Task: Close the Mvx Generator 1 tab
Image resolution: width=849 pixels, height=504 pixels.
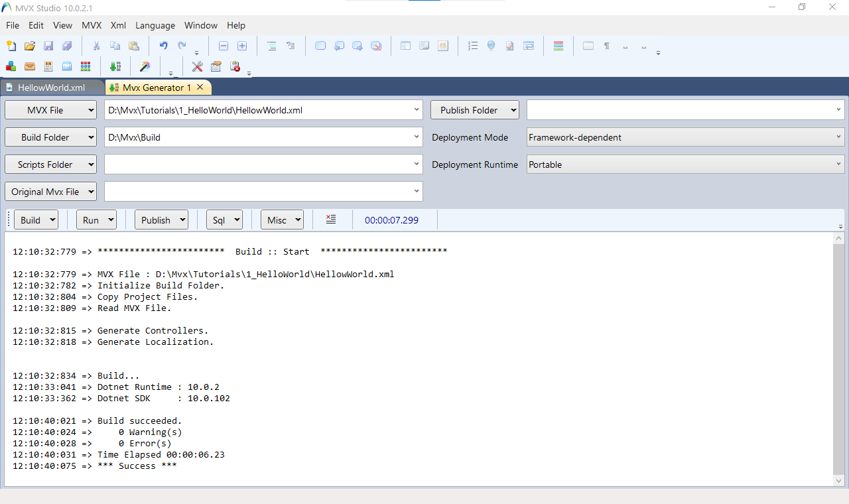Action: pyautogui.click(x=200, y=88)
